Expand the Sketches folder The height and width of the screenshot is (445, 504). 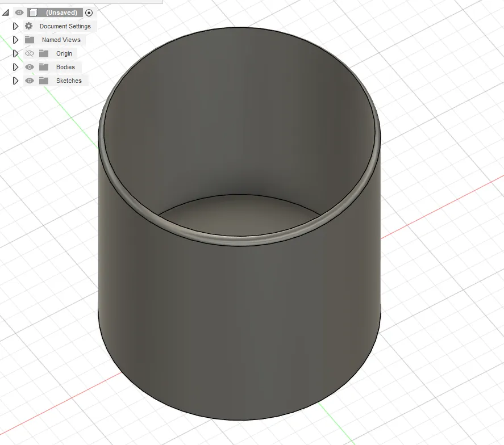tap(15, 81)
